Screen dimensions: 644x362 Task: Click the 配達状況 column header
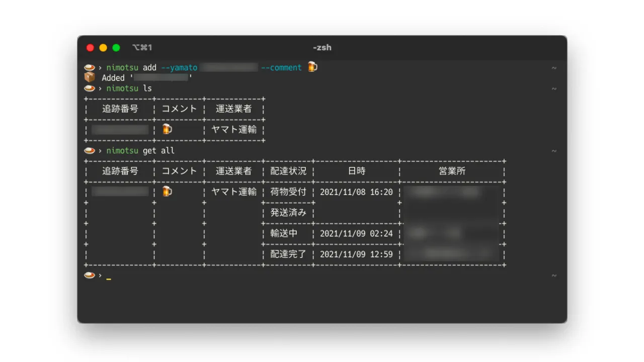288,171
